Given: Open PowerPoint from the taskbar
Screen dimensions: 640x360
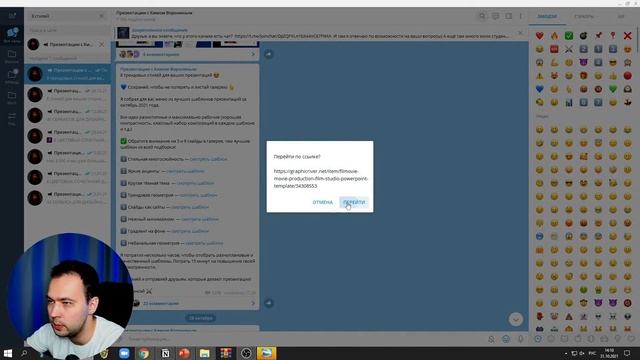Looking at the screenshot, I should tap(184, 353).
